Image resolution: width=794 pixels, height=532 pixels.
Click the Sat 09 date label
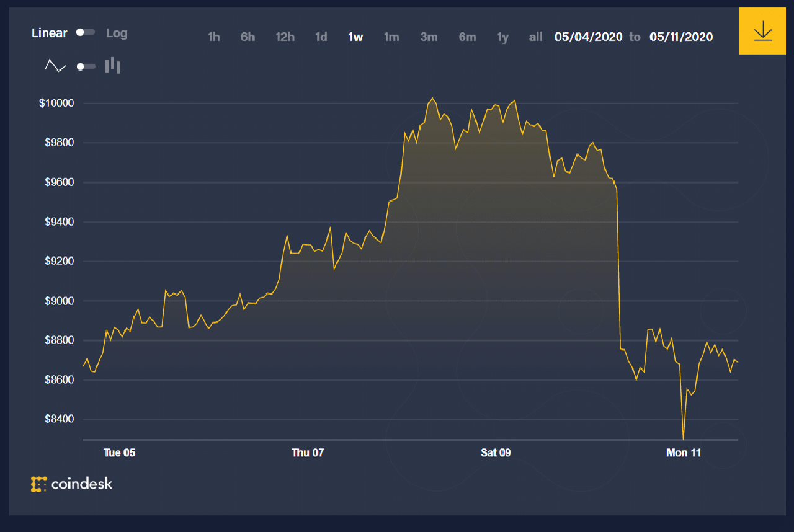coord(496,453)
